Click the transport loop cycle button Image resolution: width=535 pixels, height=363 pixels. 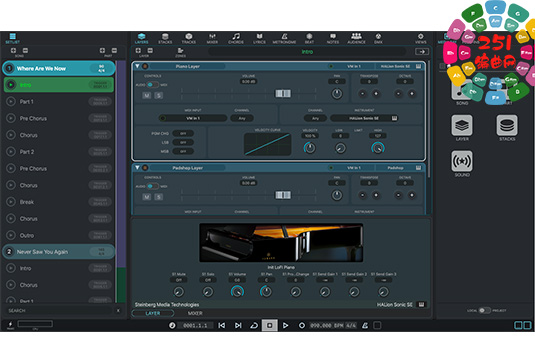[x=254, y=325]
